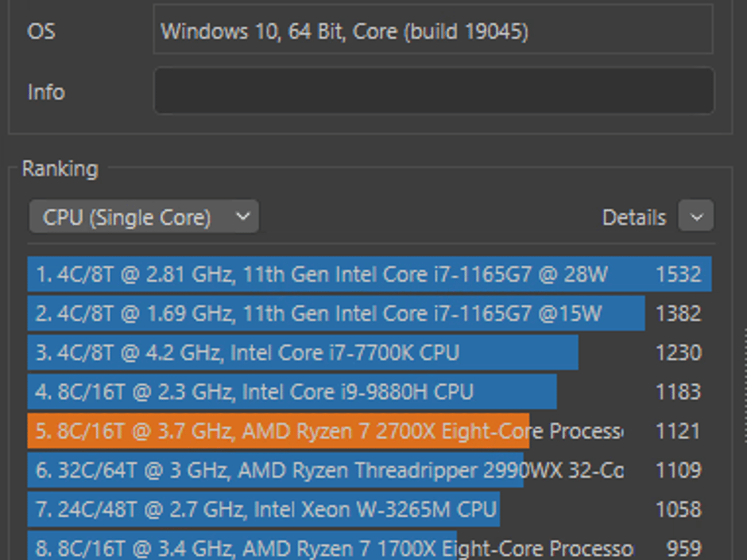Click the score value 1058
The height and width of the screenshot is (560, 747).
tap(678, 509)
